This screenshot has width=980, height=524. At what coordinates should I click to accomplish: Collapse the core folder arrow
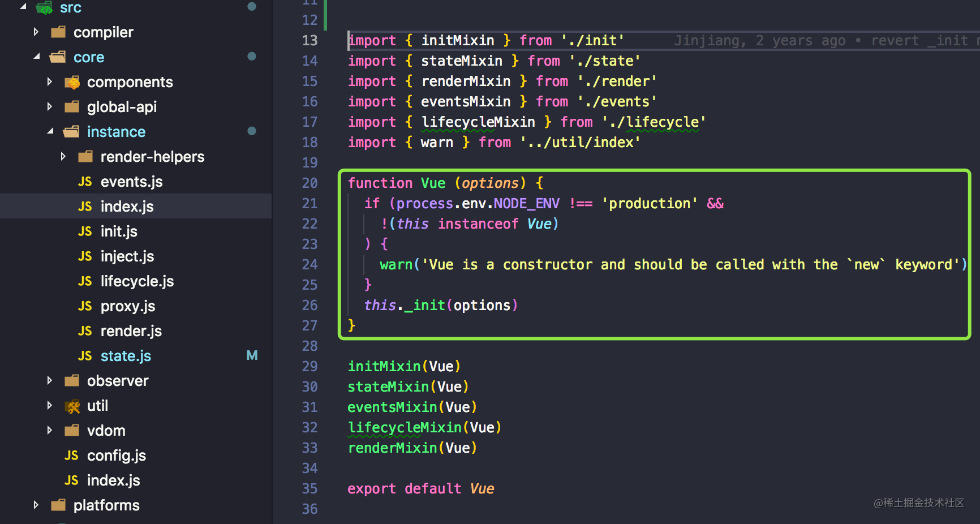click(36, 57)
